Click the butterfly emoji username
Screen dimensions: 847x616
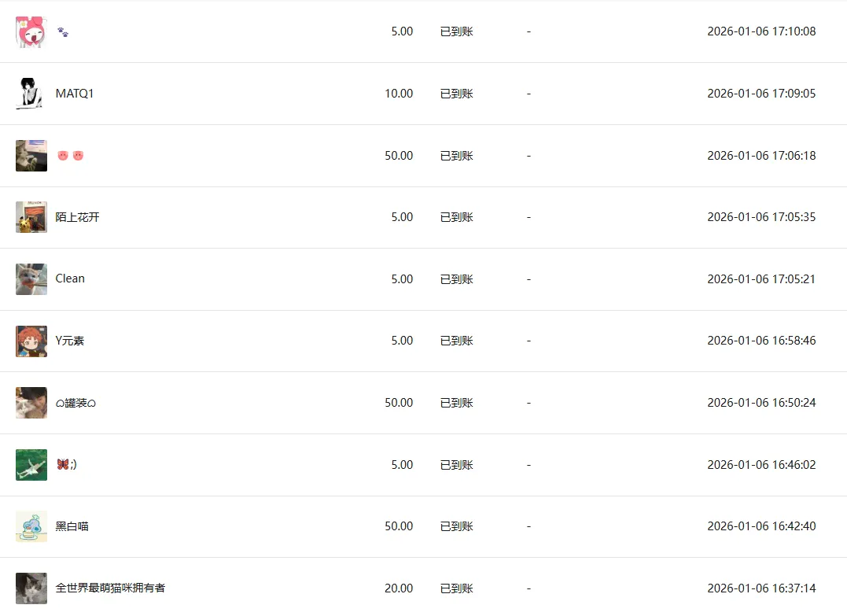point(67,465)
